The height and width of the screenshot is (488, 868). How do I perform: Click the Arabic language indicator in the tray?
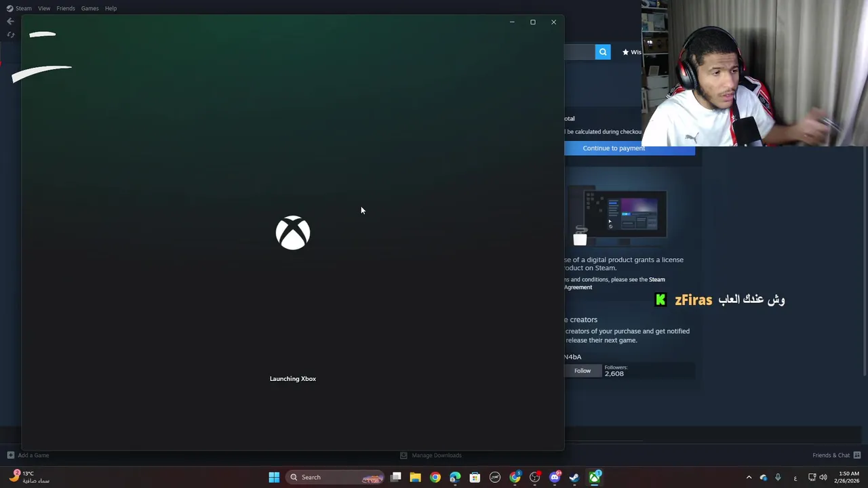pyautogui.click(x=795, y=478)
